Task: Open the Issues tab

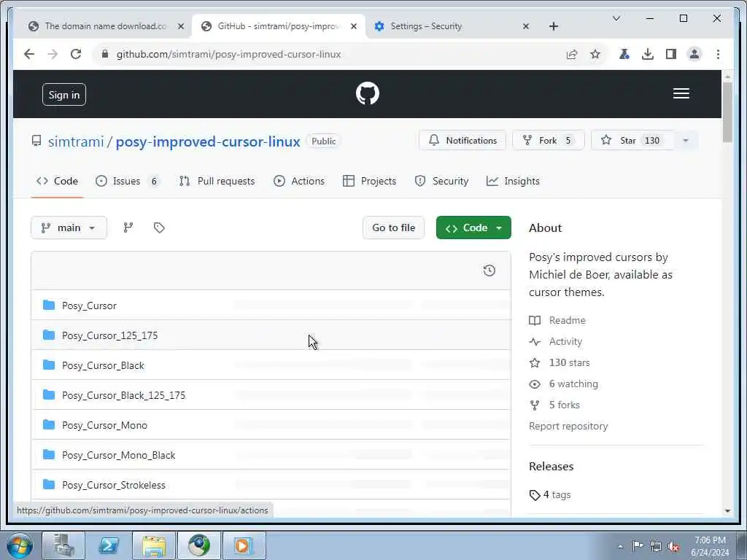Action: click(x=127, y=181)
